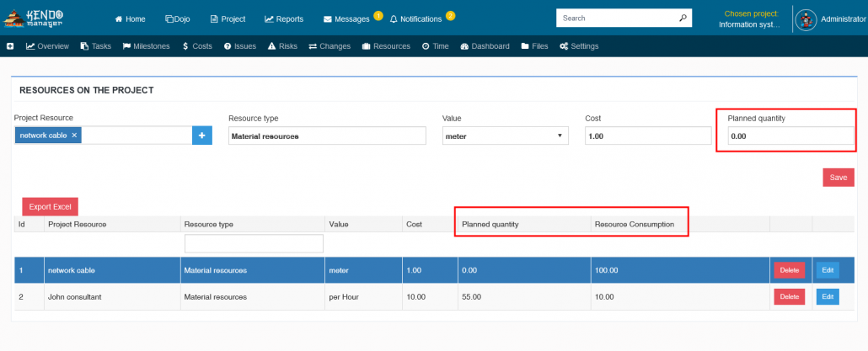
Task: Select the network cable row cell
Action: pyautogui.click(x=112, y=270)
